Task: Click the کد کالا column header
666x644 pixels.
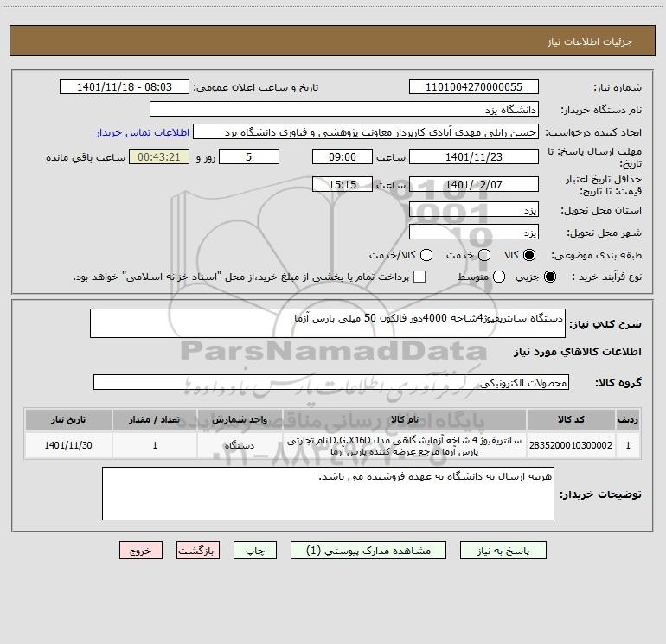Action: click(571, 419)
